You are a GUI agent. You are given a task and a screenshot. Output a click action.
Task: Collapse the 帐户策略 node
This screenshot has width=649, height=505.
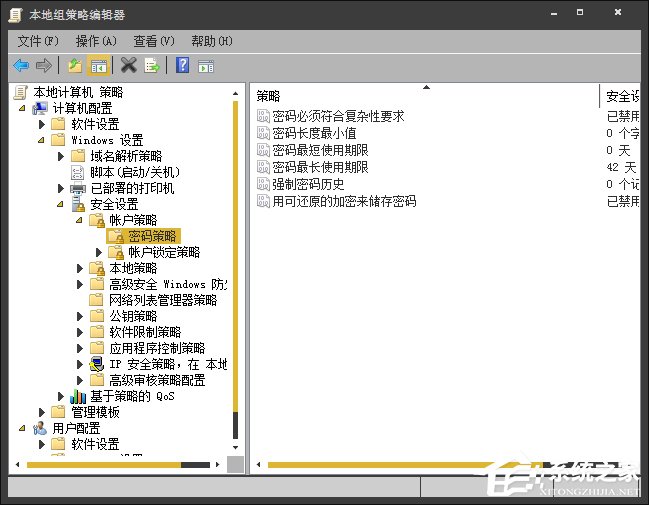click(79, 220)
